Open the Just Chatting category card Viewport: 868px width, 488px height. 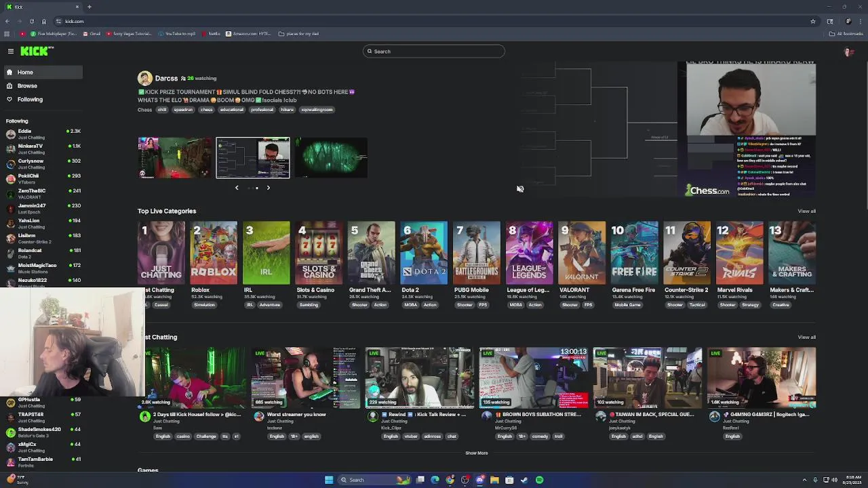[x=161, y=252]
